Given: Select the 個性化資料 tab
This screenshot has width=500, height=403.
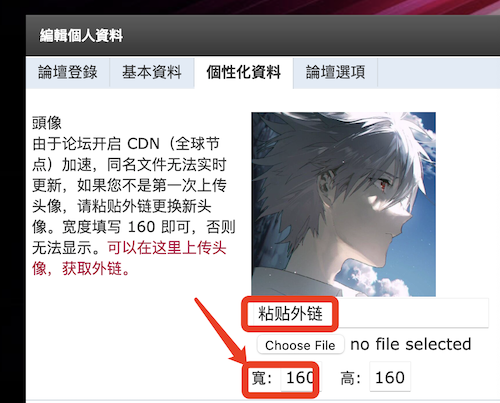Looking at the screenshot, I should pyautogui.click(x=244, y=73).
